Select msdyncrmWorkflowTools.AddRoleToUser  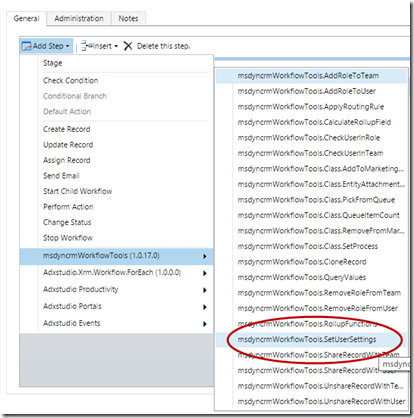click(x=307, y=91)
